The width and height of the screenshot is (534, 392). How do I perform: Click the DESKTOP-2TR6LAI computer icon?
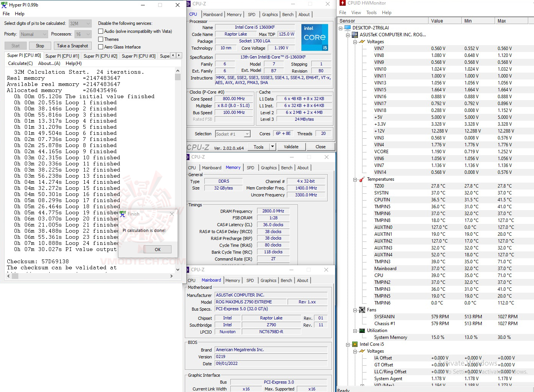coord(347,28)
